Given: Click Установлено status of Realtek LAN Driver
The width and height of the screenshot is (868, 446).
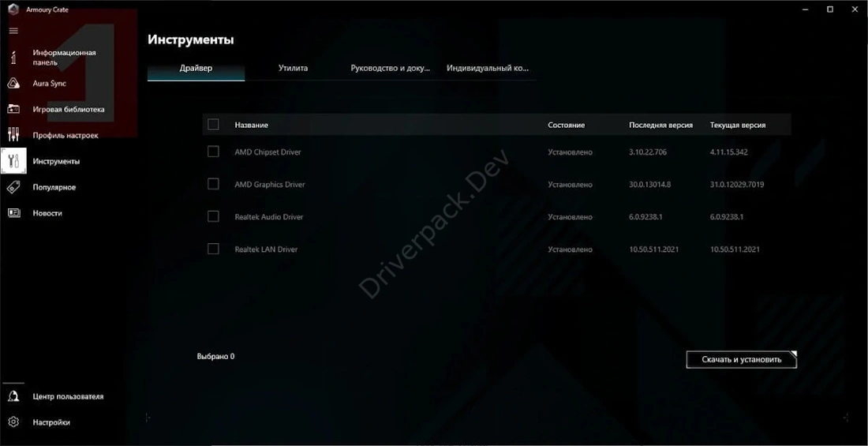Looking at the screenshot, I should pyautogui.click(x=571, y=250).
